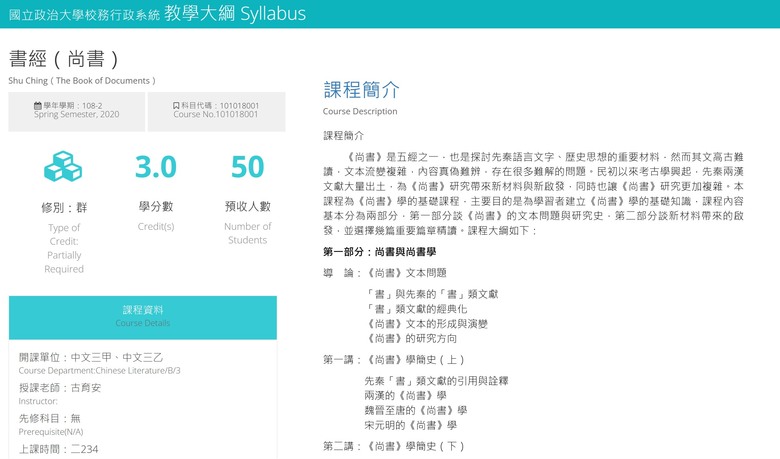Viewport: 780px width, 459px height.
Task: Open the 課程資料 Course Details panel header
Action: click(143, 317)
